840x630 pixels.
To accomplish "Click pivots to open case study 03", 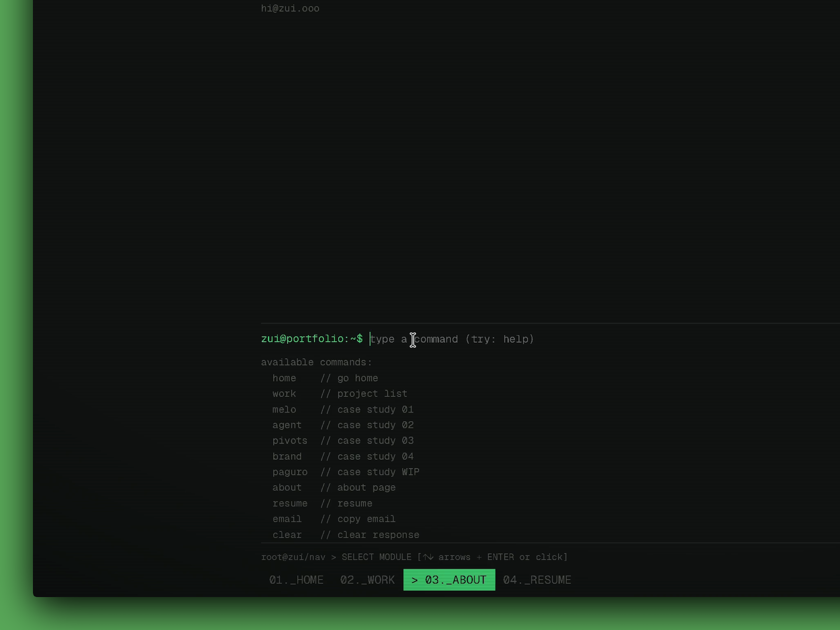I will point(290,440).
